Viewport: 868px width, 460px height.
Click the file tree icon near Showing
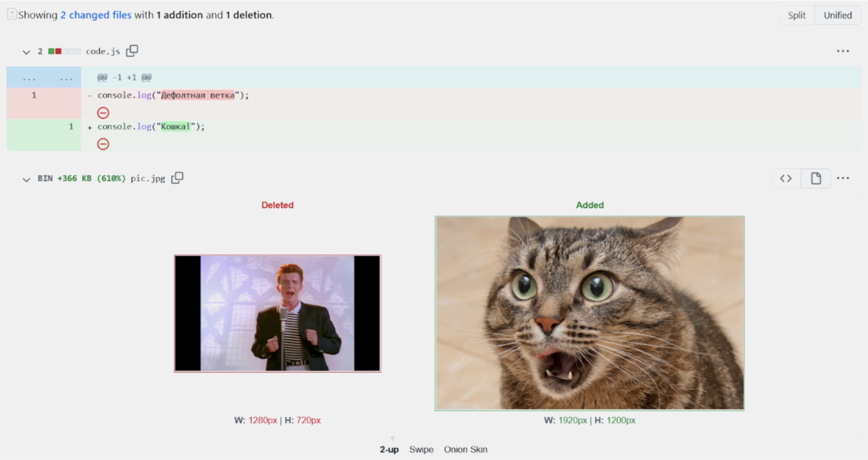[12, 15]
